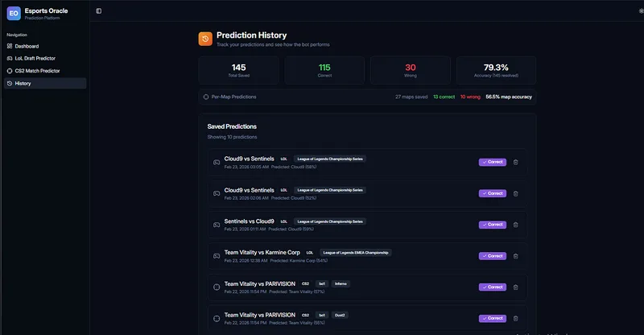Viewport: 644px width, 335px height.
Task: Click CS2 tag on the Dust2 row
Action: coord(306,315)
